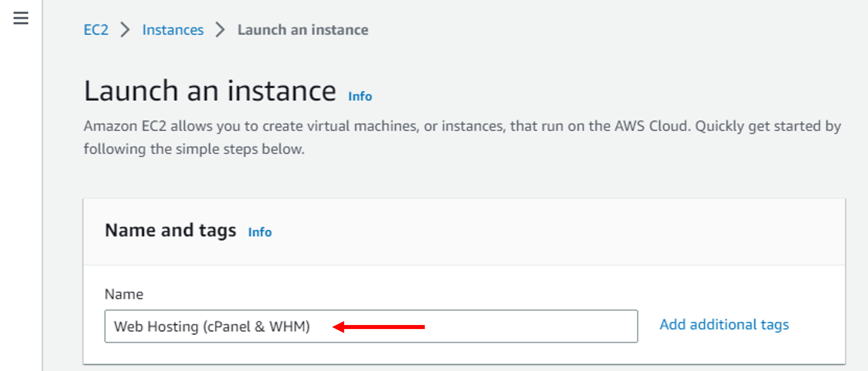Image resolution: width=868 pixels, height=371 pixels.
Task: Click the Add additional tags link
Action: pos(724,325)
